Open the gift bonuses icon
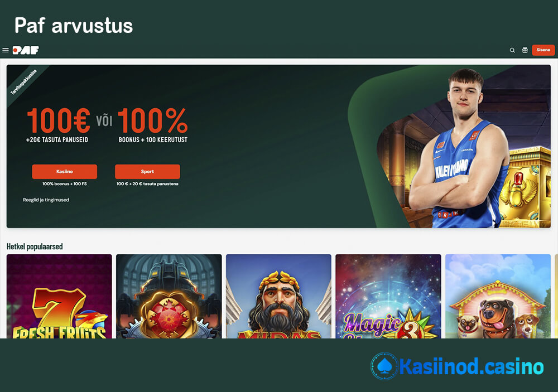 pos(525,50)
